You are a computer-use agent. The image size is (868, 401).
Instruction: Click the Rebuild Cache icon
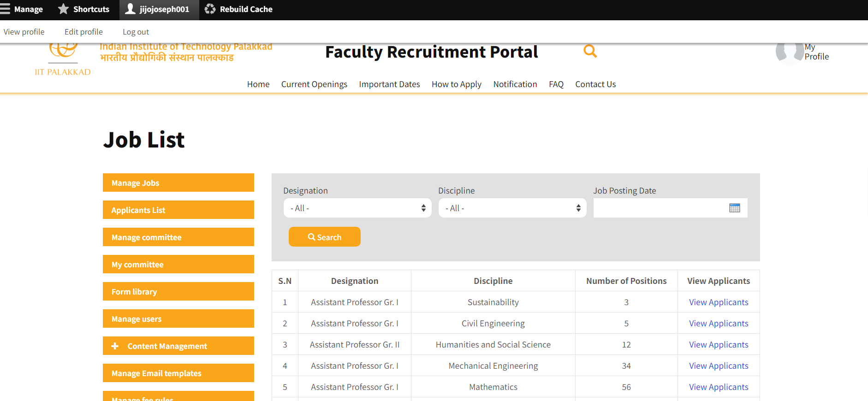210,9
